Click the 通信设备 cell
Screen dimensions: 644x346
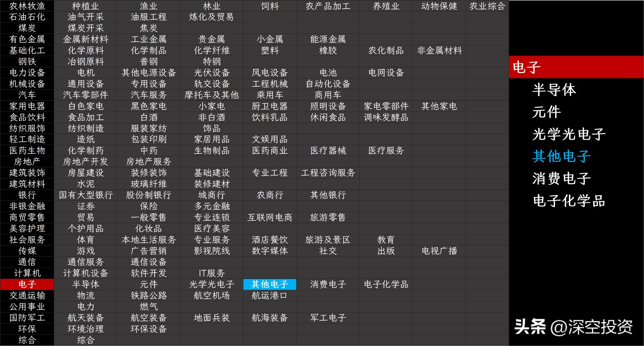coord(149,262)
